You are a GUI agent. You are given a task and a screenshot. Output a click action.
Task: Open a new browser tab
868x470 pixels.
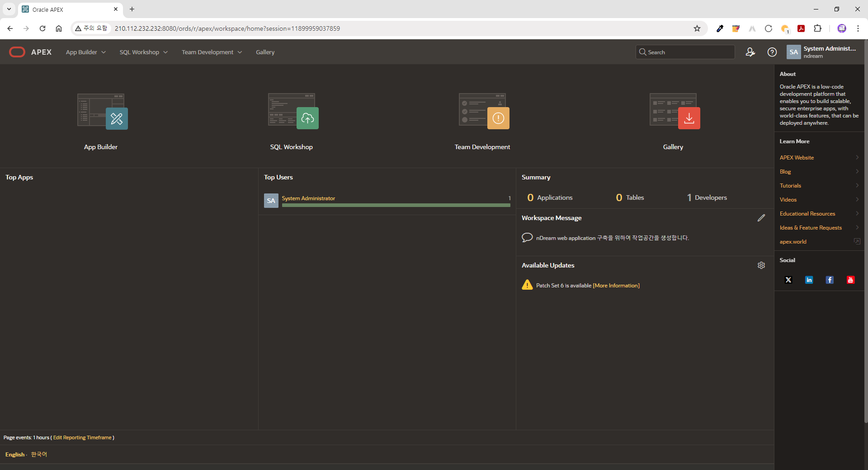[132, 9]
